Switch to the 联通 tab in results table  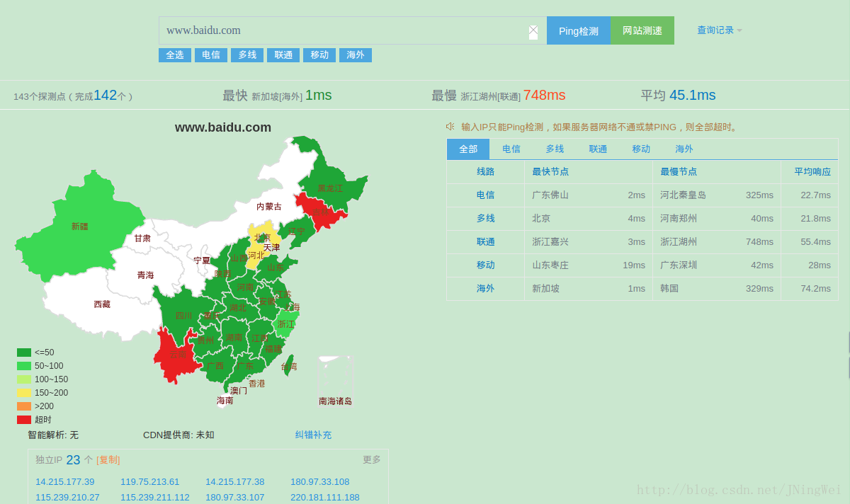pos(598,149)
